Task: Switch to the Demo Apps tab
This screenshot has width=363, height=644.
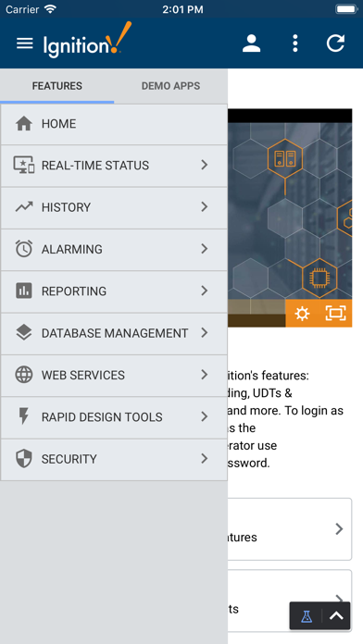Action: (170, 86)
